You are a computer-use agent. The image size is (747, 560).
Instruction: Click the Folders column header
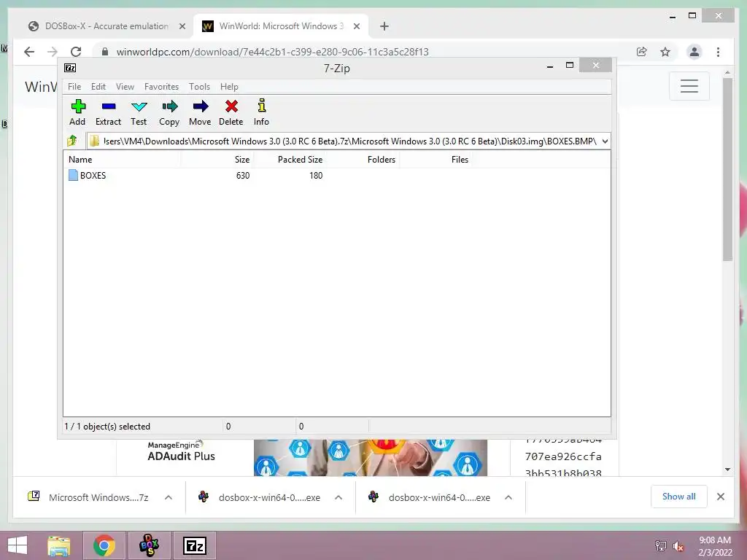(363, 160)
